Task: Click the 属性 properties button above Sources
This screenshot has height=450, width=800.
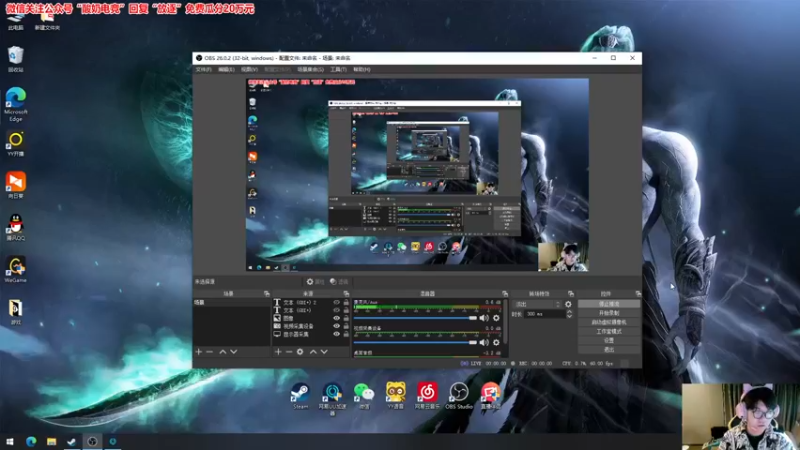Action: tap(315, 282)
